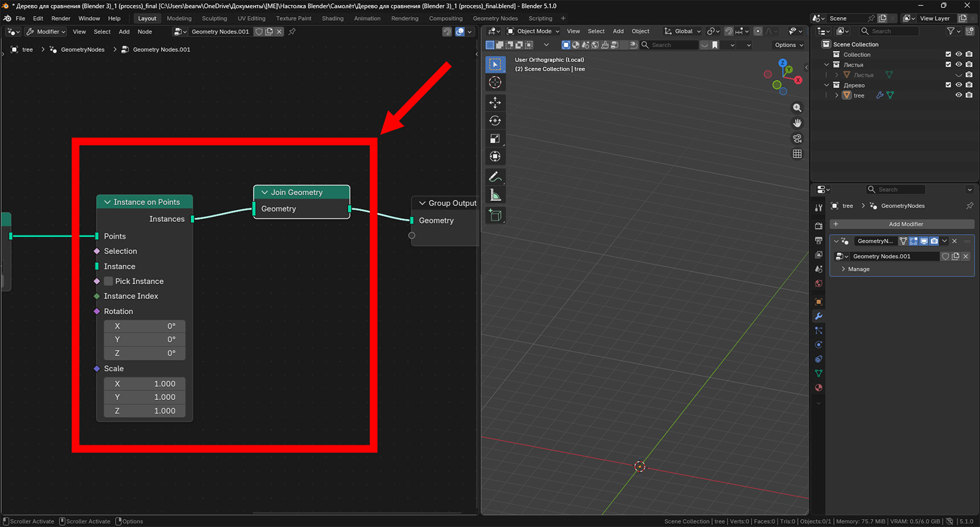Click the viewport zoom magnifier icon

[x=797, y=108]
